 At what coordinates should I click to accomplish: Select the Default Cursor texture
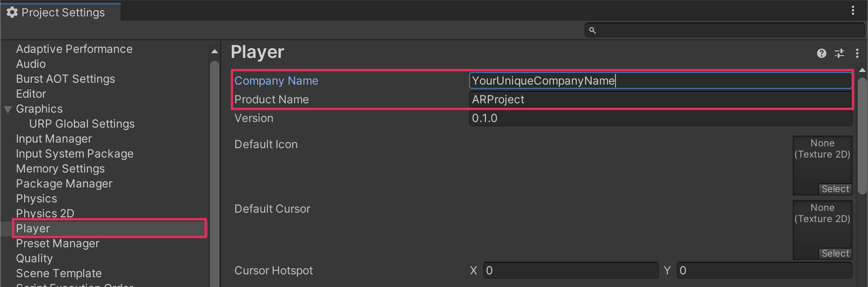835,253
